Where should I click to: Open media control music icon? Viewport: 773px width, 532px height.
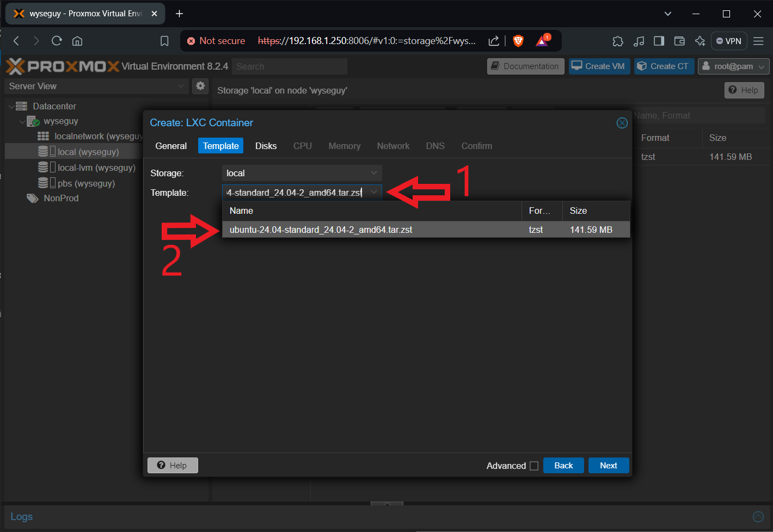click(639, 41)
